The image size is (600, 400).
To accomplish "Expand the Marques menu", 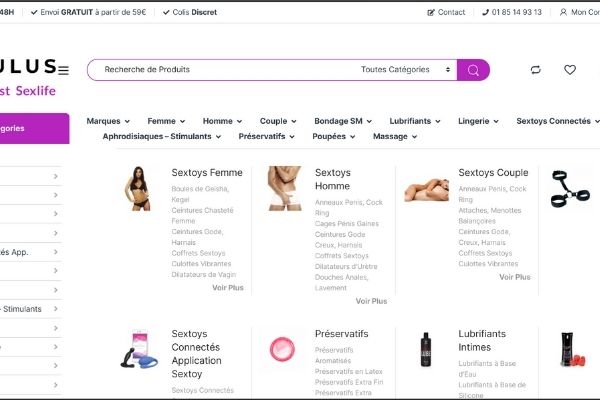I will coord(108,121).
